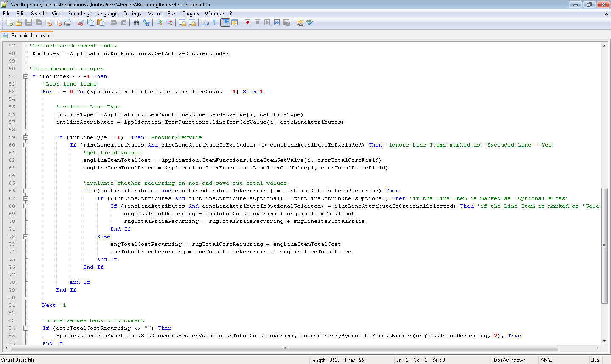The height and width of the screenshot is (364, 611).
Task: Click the New file toolbar icon
Action: pyautogui.click(x=9, y=22)
